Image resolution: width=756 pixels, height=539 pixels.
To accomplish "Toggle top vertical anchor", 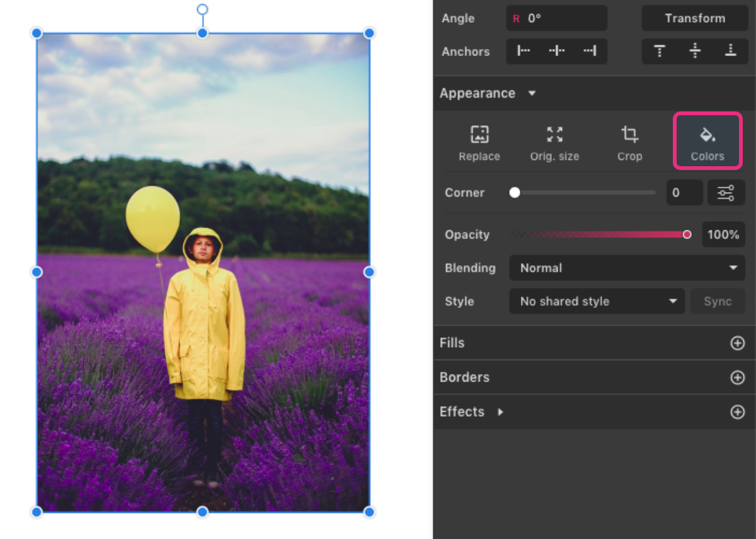I will (660, 51).
